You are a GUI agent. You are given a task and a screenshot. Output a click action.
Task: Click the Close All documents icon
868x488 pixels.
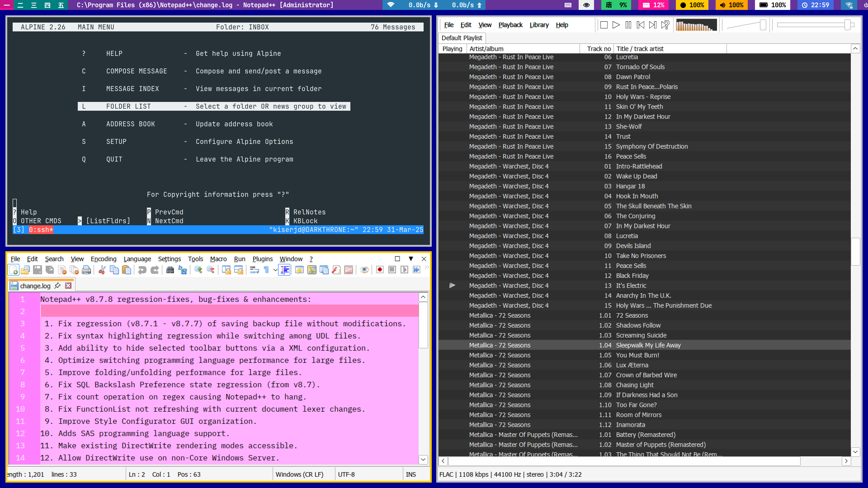tap(74, 270)
